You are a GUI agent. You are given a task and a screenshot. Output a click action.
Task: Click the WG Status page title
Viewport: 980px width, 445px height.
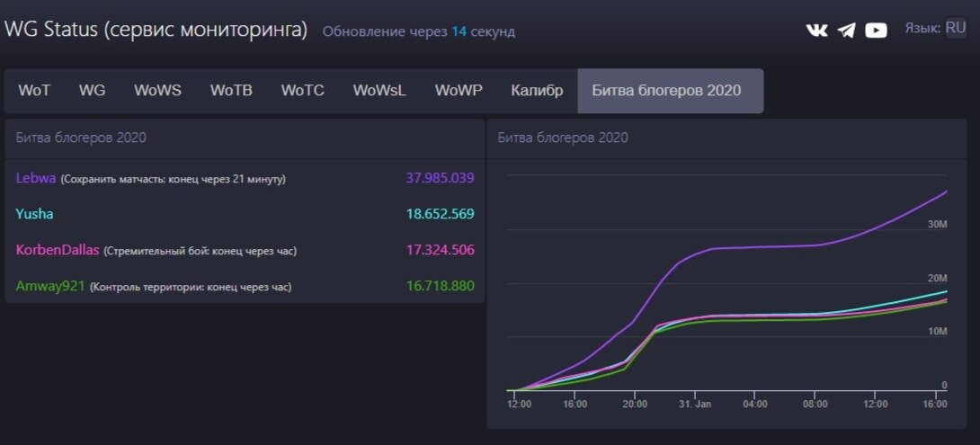pos(156,30)
